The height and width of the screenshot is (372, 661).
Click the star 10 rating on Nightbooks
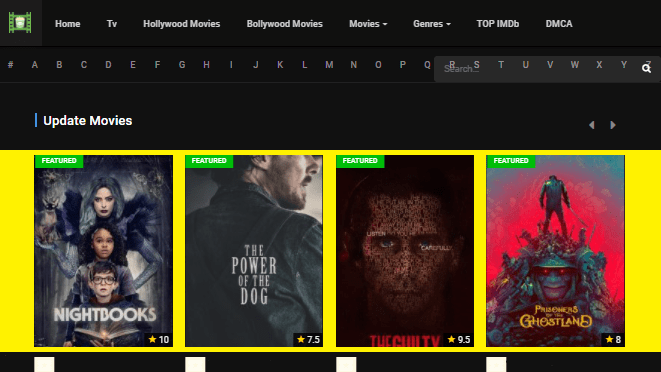(159, 340)
